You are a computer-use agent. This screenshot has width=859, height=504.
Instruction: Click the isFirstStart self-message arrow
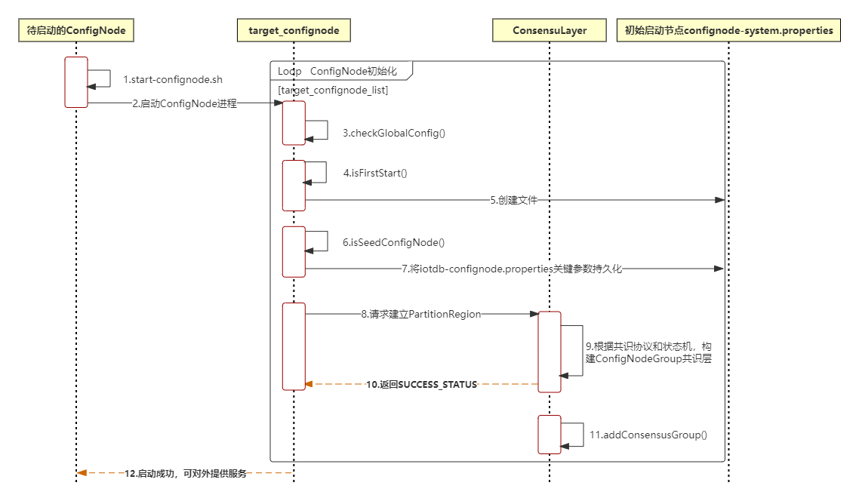click(318, 172)
